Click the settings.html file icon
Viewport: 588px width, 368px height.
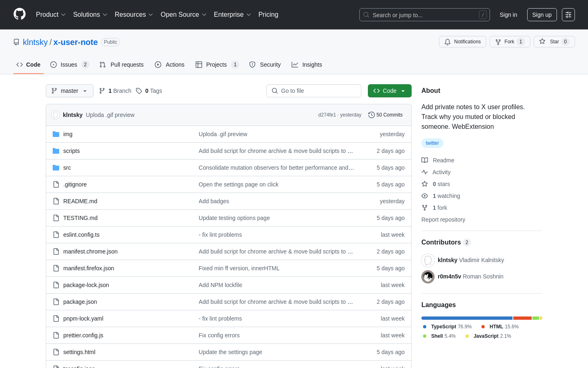(56, 352)
